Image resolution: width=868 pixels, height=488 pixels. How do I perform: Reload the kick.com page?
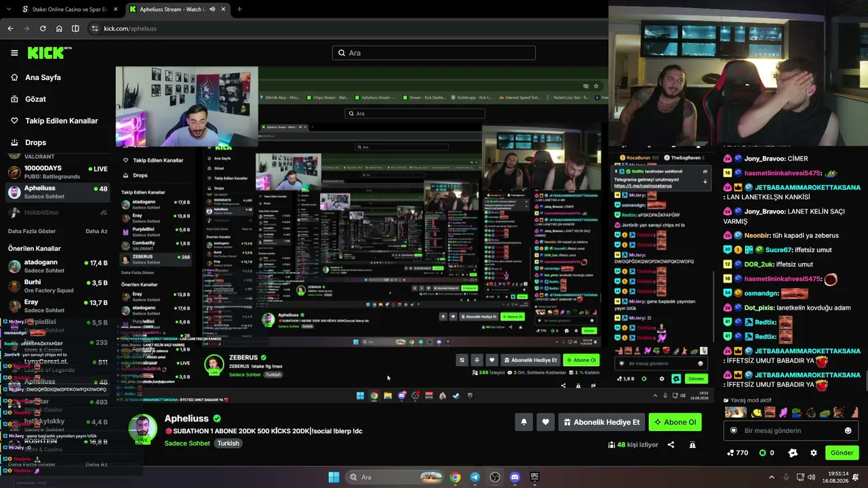point(43,28)
